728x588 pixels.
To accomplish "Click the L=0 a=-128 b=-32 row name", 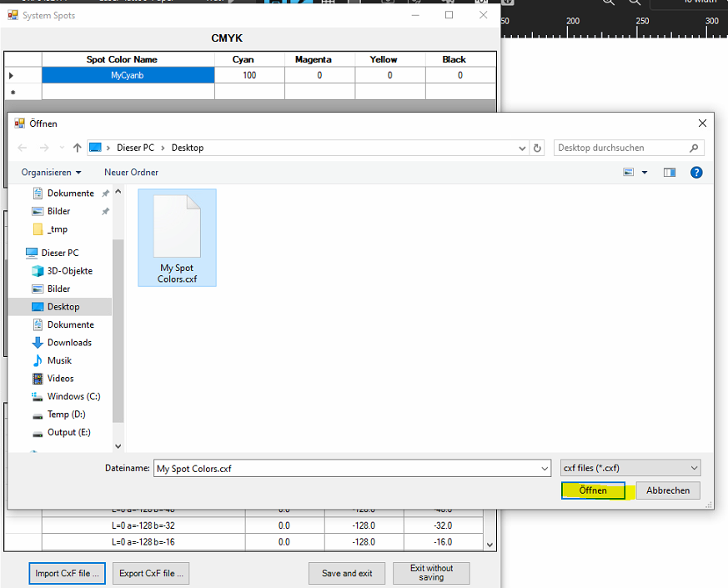I will [143, 525].
